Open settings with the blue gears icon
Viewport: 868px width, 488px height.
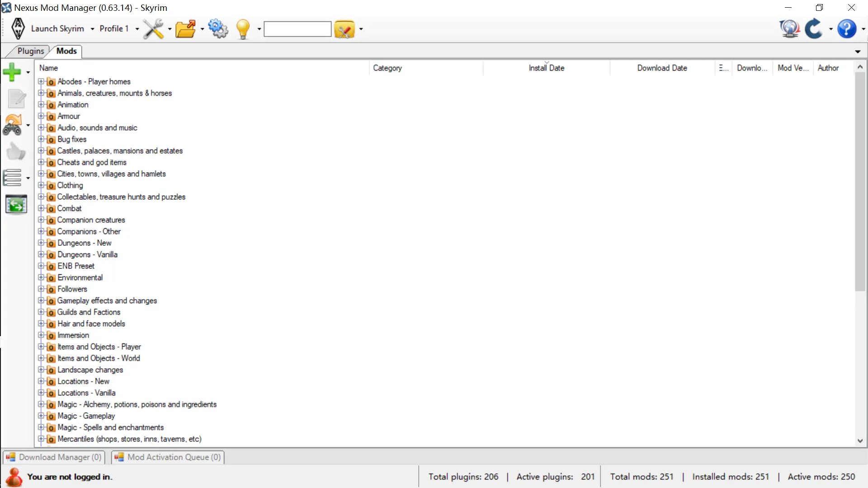[x=218, y=29]
